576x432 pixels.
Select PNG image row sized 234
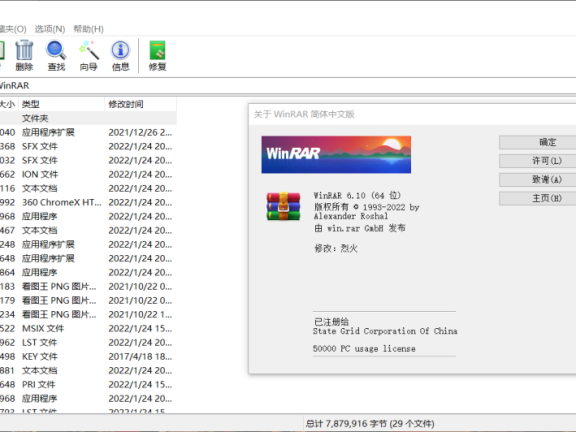pyautogui.click(x=88, y=314)
